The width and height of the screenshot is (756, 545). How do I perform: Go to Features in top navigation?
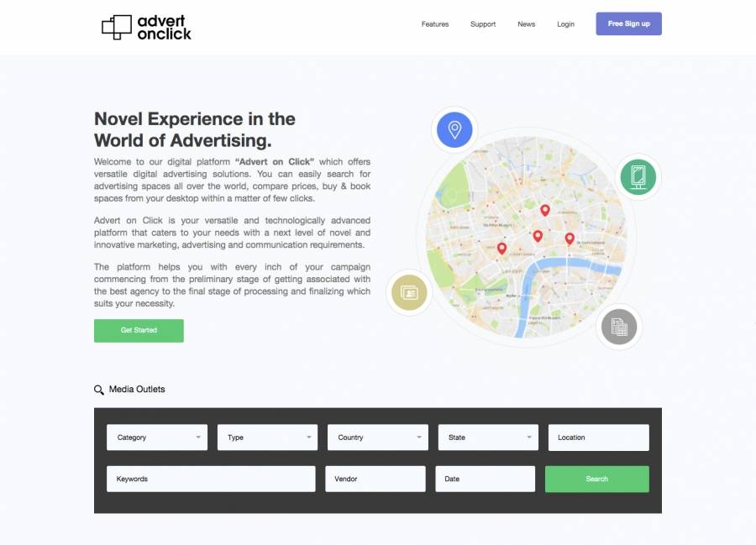click(x=435, y=24)
